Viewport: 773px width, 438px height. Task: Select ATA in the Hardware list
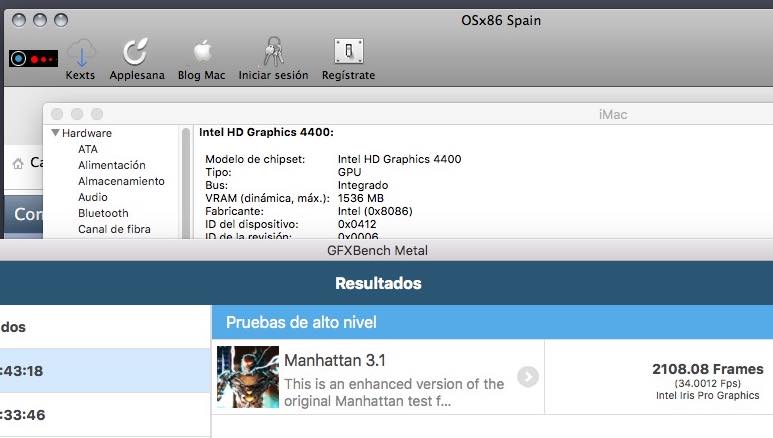tap(88, 149)
